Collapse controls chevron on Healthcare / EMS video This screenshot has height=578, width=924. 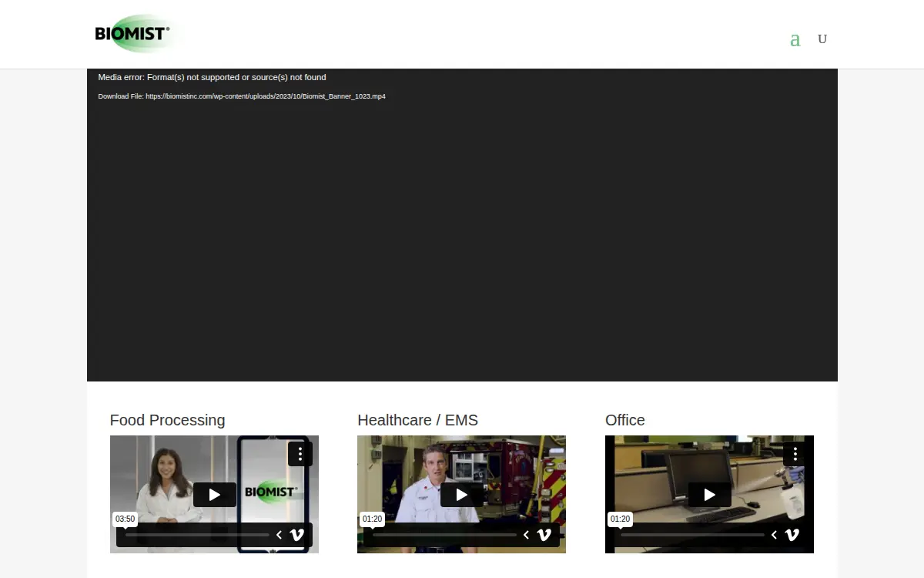[527, 535]
